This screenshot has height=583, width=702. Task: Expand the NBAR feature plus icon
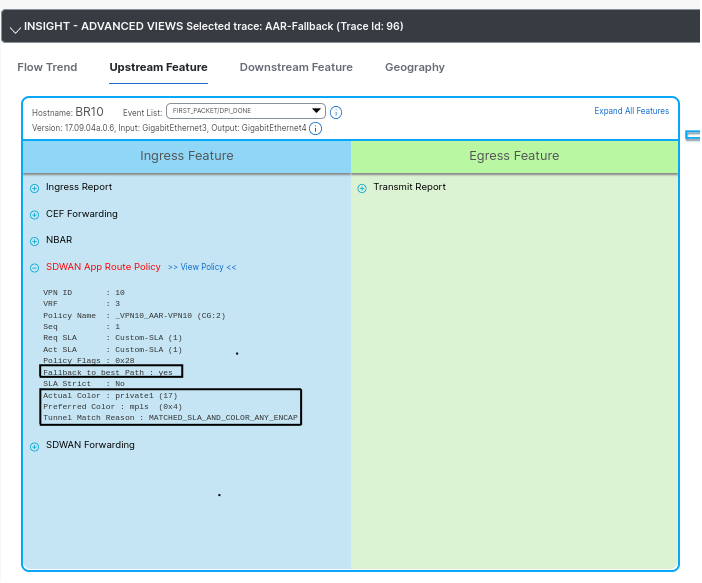[35, 241]
